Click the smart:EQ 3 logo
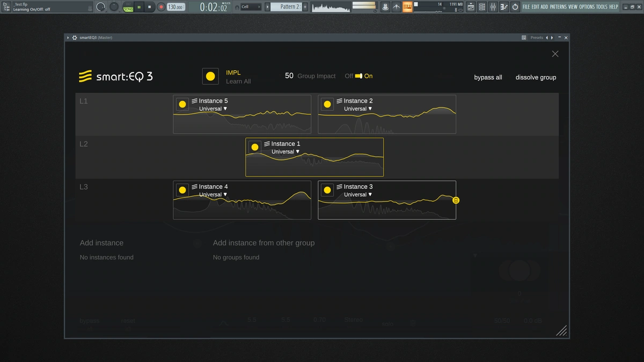The image size is (644, 362). point(116,76)
